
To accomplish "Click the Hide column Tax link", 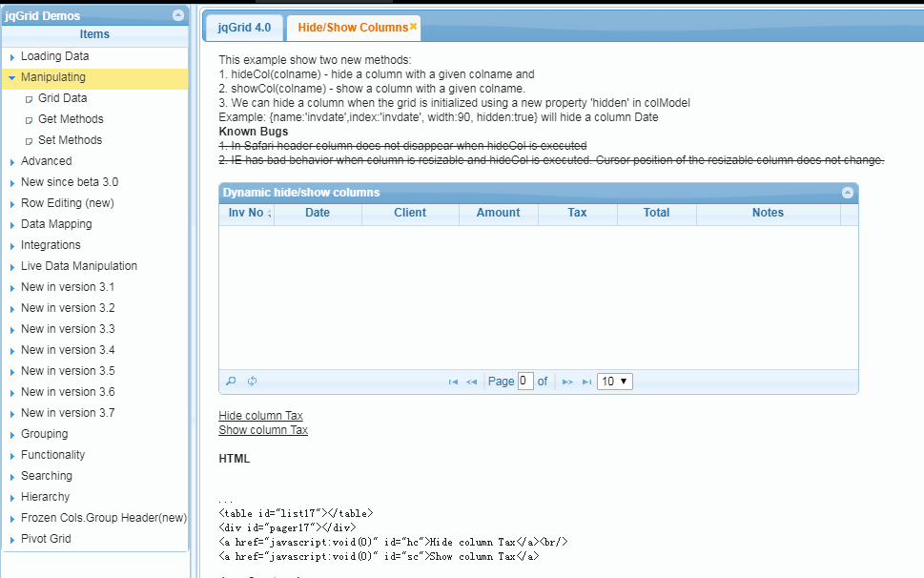I will click(x=260, y=416).
